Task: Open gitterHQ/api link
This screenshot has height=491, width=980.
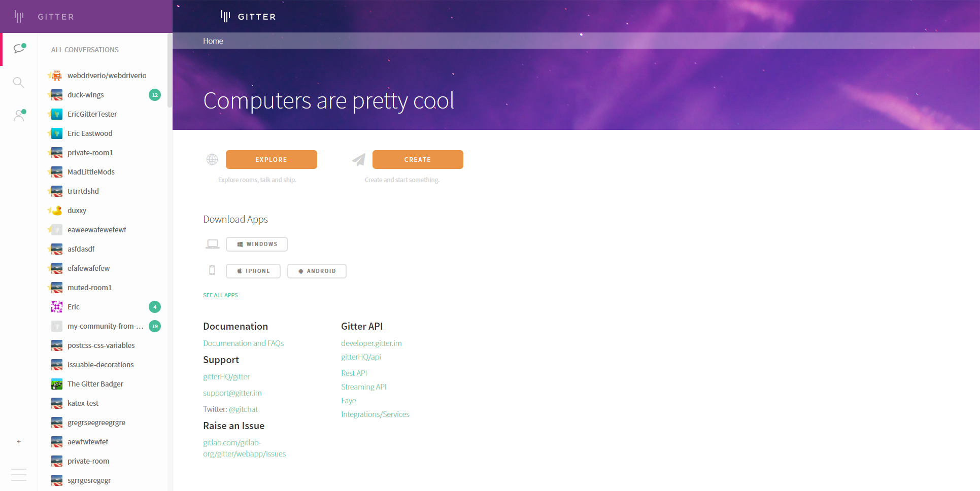Action: [361, 357]
